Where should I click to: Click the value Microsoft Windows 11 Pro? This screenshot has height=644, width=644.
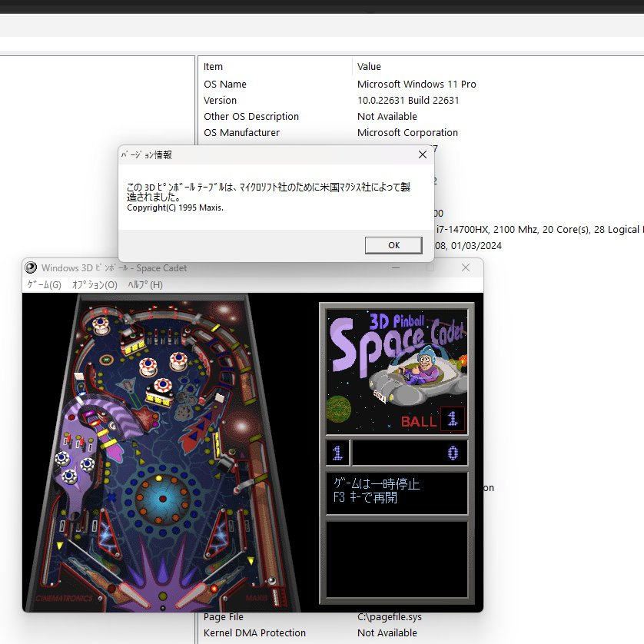[417, 85]
